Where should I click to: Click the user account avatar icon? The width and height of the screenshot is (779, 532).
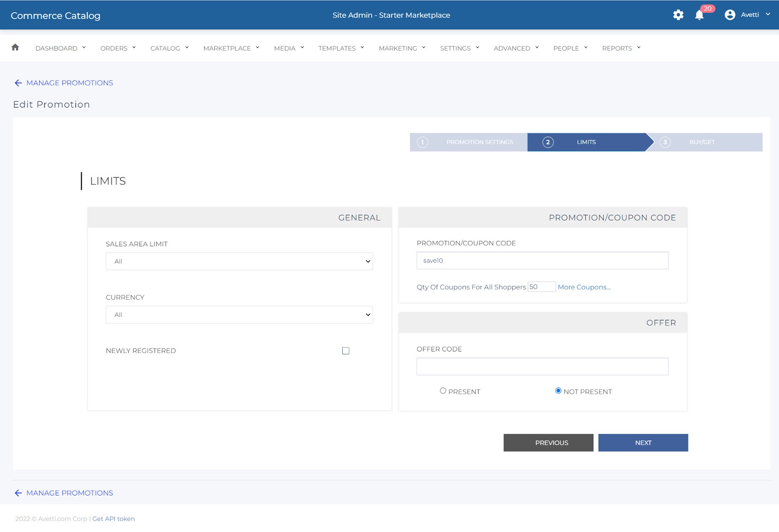(x=730, y=15)
